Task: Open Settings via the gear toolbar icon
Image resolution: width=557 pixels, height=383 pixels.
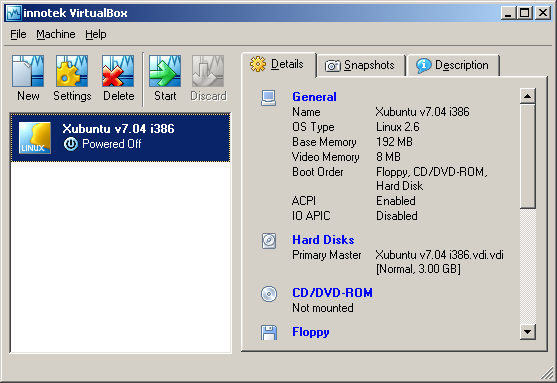Action: coord(72,71)
